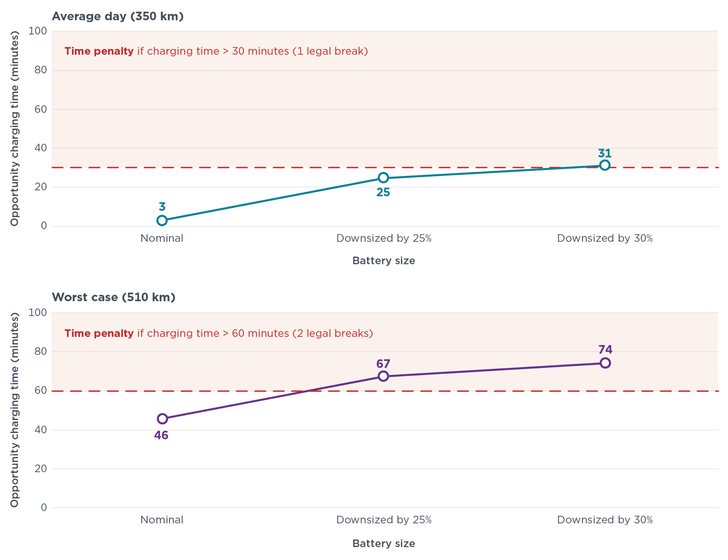Click "Nominal" label under Average day chart
Viewport: 728px width, 560px height.
[162, 238]
